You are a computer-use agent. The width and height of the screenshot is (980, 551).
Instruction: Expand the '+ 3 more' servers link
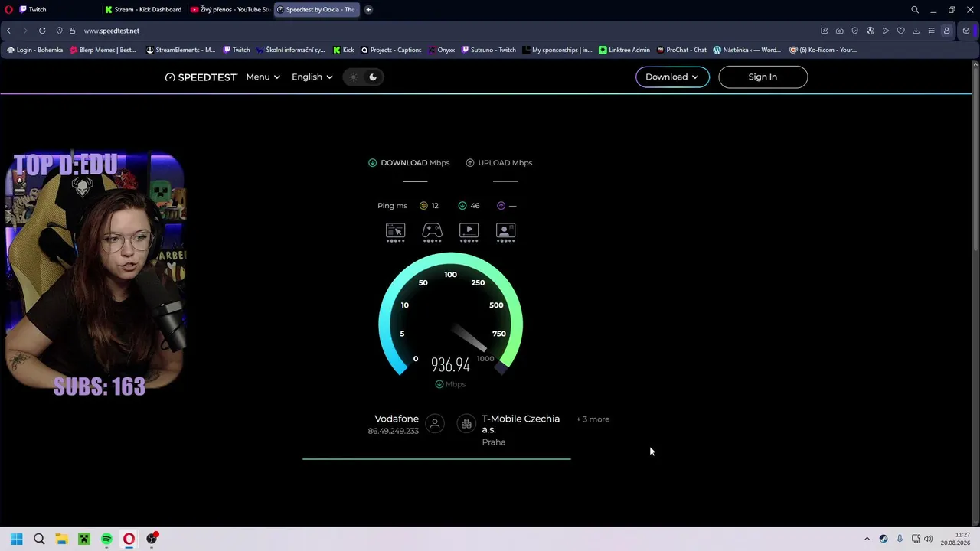tap(593, 419)
